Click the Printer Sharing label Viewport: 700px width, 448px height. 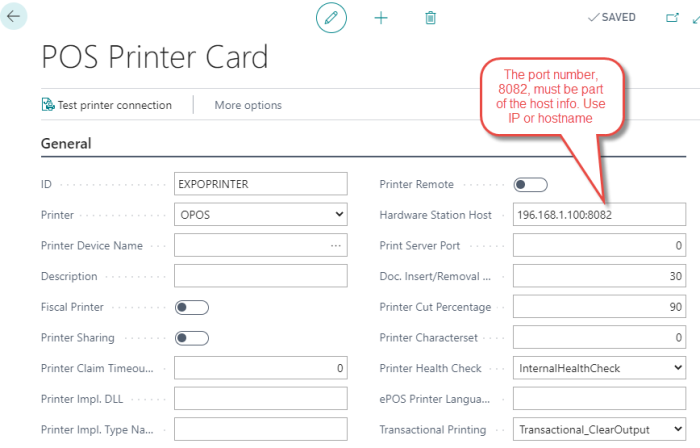click(78, 338)
